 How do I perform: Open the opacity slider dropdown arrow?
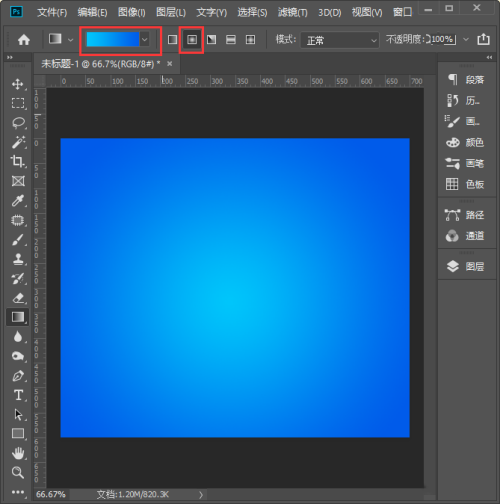coord(466,40)
